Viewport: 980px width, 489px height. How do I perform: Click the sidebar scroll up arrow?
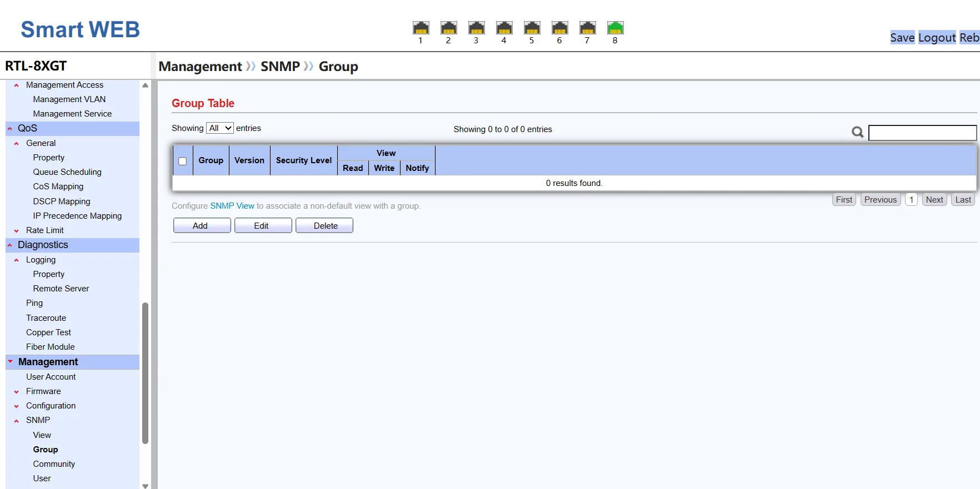coord(145,85)
